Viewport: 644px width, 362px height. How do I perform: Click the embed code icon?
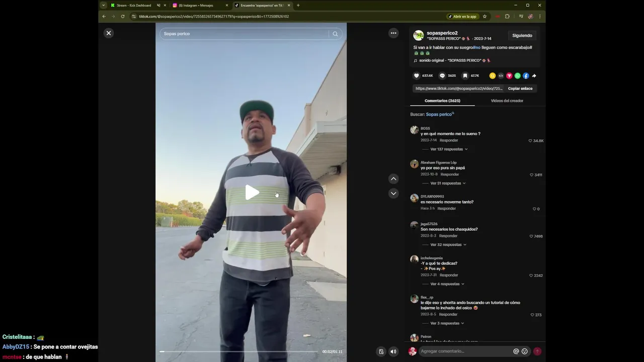click(501, 76)
